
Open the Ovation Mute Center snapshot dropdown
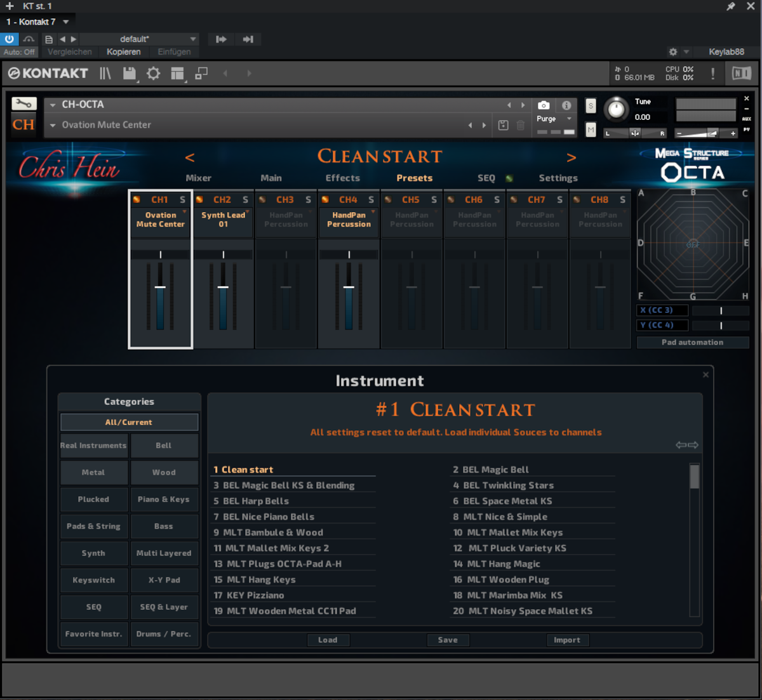point(53,125)
